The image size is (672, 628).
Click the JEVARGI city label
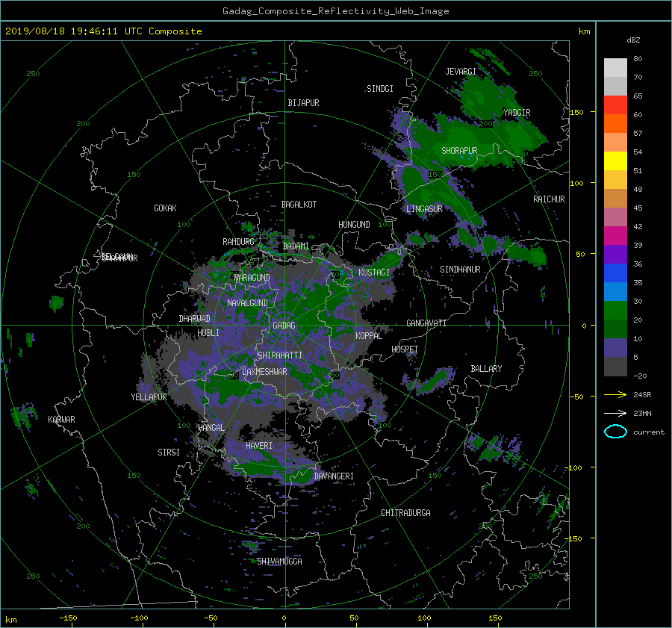tap(461, 72)
